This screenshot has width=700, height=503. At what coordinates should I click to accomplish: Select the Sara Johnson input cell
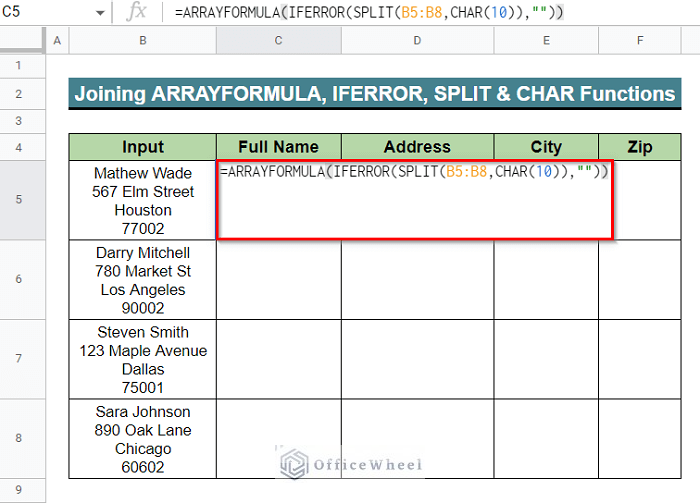(143, 439)
